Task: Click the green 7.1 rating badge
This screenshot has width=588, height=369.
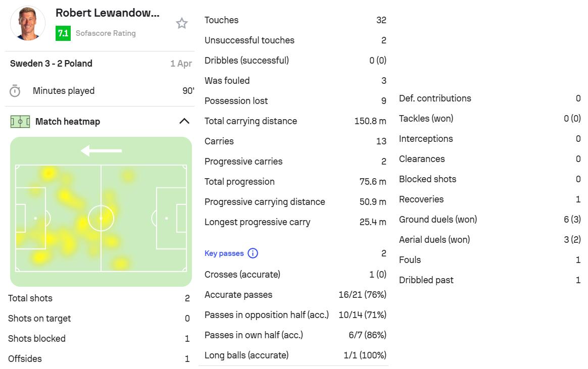Action: pos(63,33)
